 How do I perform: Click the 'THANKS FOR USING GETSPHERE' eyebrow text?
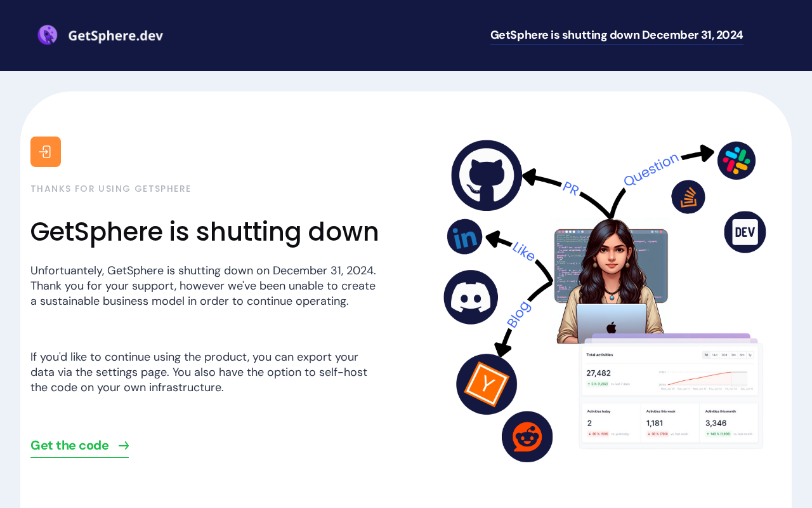click(111, 189)
